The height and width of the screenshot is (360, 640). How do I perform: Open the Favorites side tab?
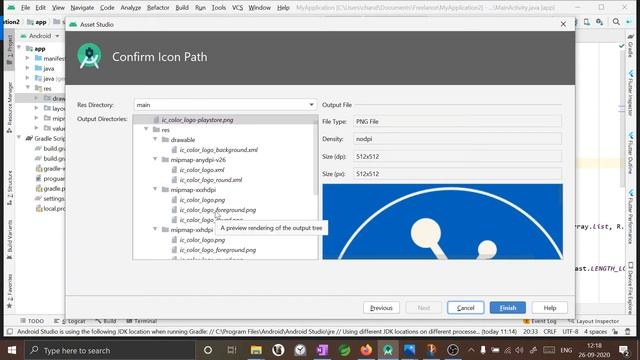(10, 291)
